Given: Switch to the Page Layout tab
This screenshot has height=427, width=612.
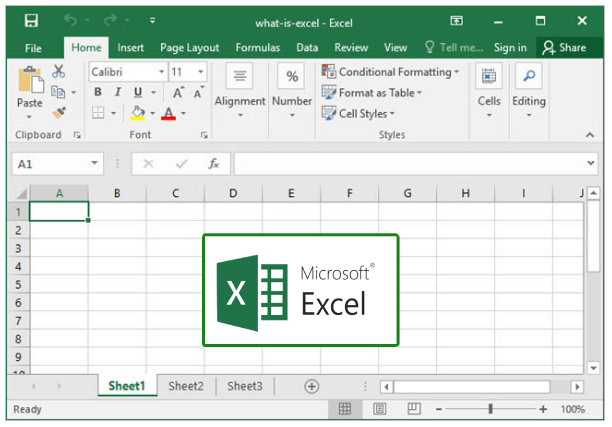Looking at the screenshot, I should 189,48.
